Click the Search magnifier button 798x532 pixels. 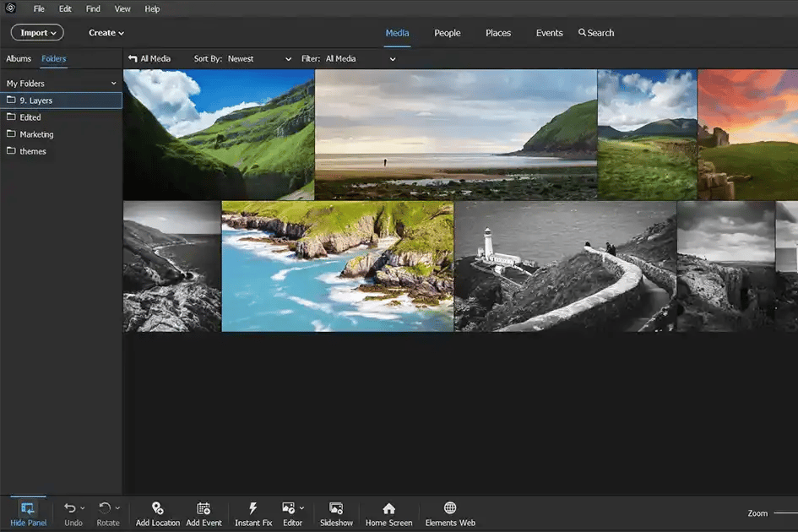click(x=596, y=33)
